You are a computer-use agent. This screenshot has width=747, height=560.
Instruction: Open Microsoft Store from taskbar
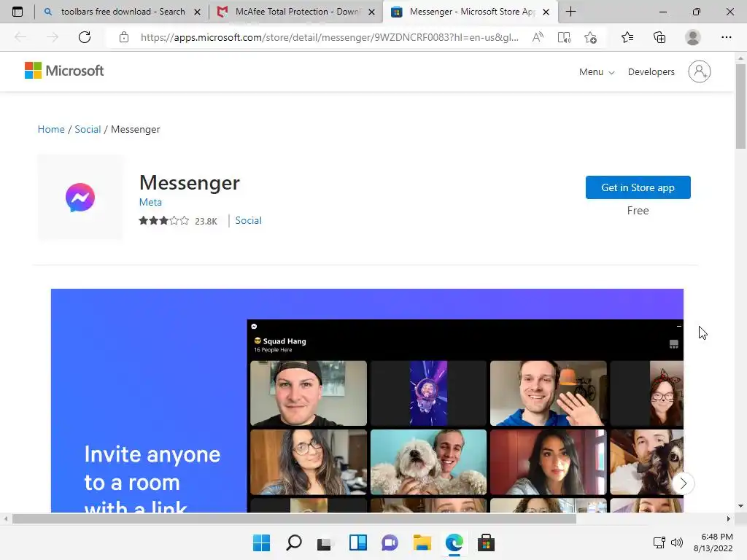(x=486, y=542)
